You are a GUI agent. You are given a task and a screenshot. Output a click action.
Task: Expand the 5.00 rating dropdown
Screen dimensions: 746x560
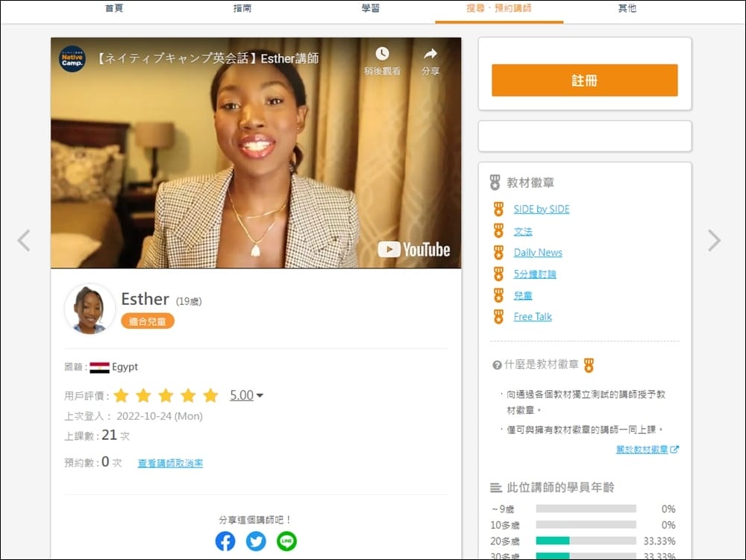click(x=246, y=396)
